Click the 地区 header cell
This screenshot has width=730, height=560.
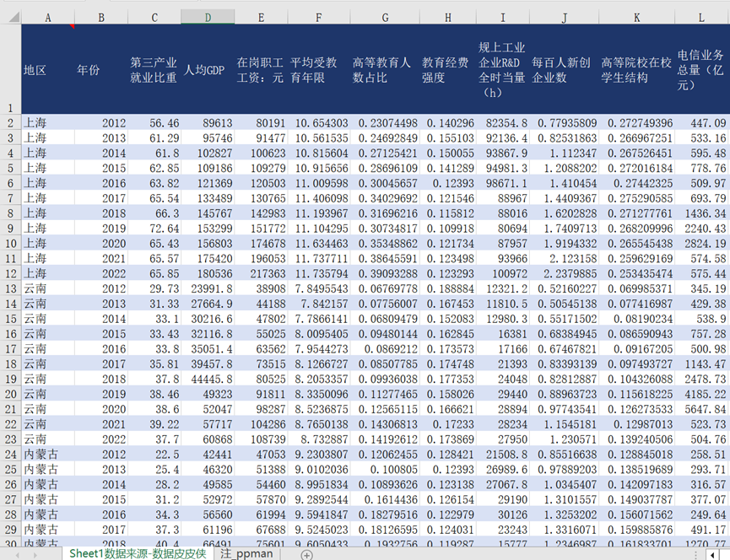pos(48,69)
